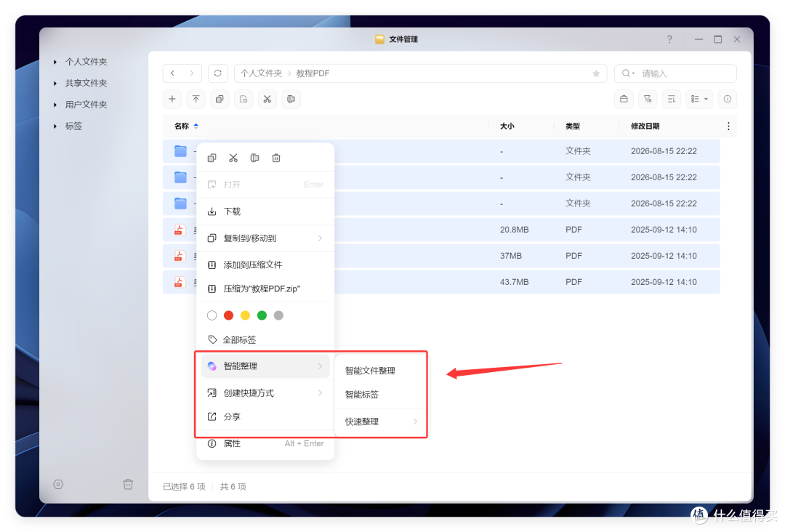Open the filter toolbar icon
Image resolution: width=785 pixels, height=532 pixels.
pyautogui.click(x=648, y=99)
